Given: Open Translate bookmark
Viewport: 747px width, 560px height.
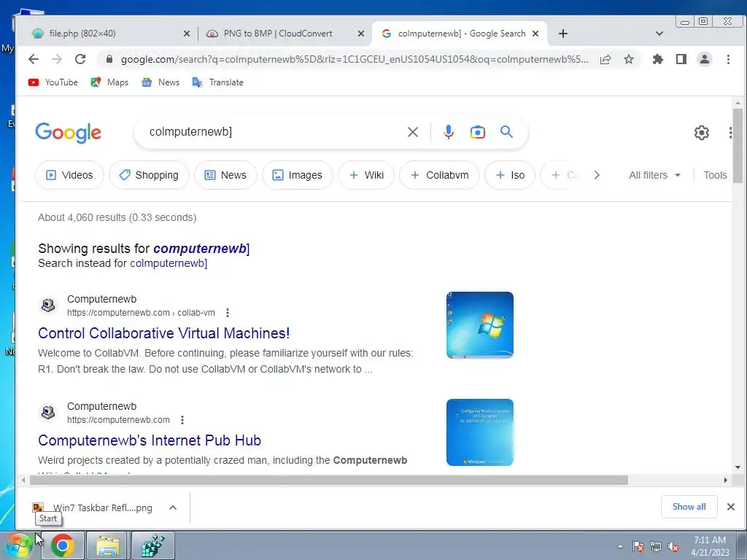Looking at the screenshot, I should coord(217,82).
